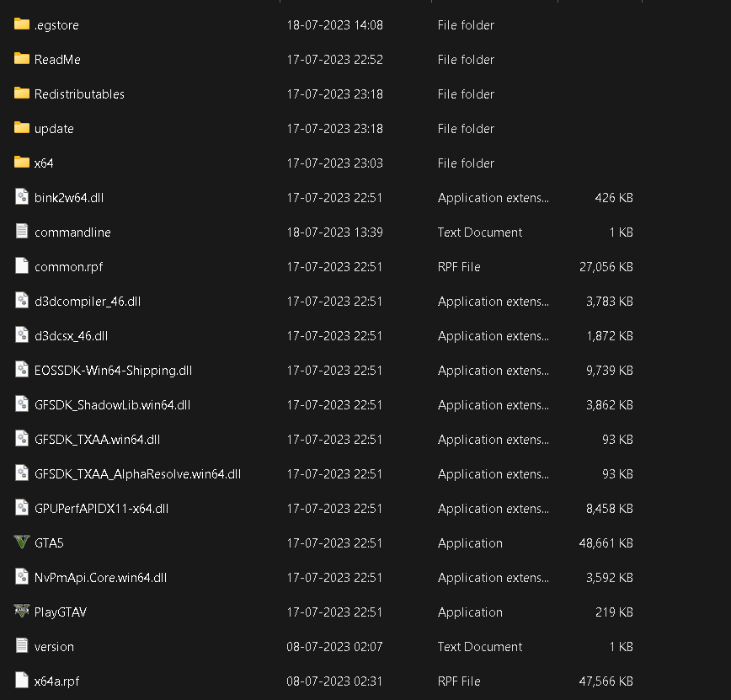
Task: Select the Redistributables folder icon
Action: [21, 93]
